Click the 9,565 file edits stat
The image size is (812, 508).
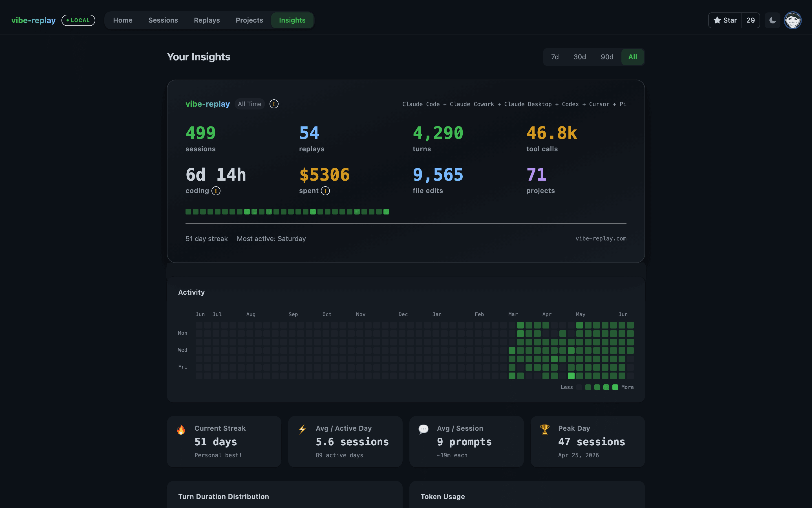tap(438, 180)
